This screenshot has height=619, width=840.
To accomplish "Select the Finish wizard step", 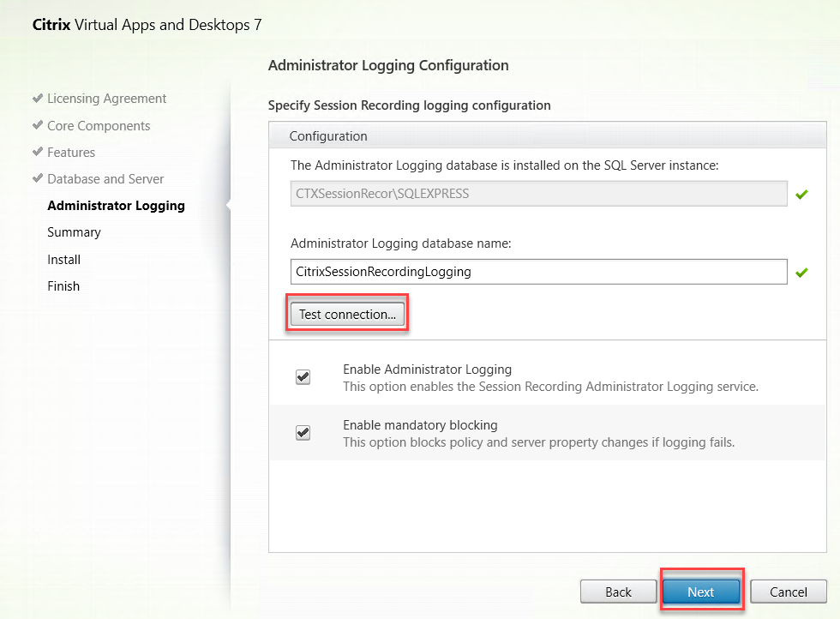I will point(63,286).
